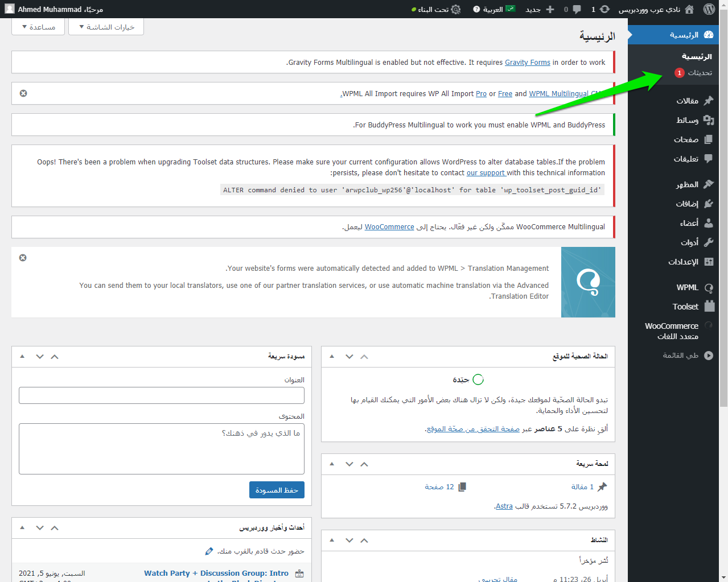
Task: Toggle the مسودة سريعة panel
Action: point(22,357)
